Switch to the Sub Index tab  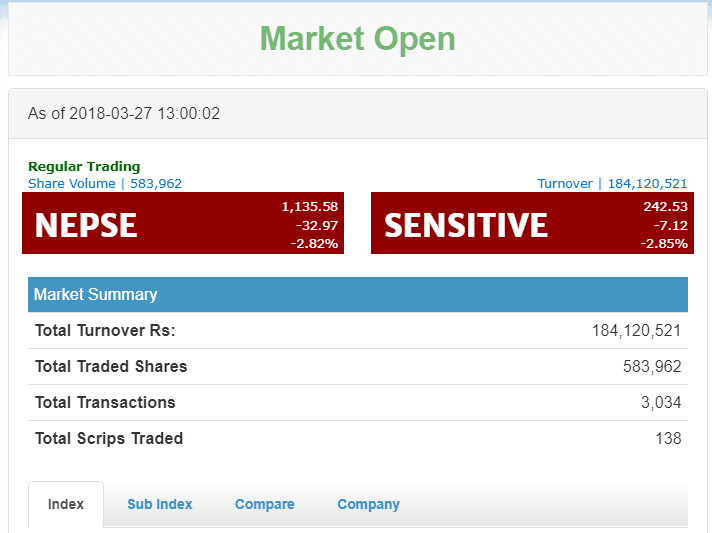point(160,504)
